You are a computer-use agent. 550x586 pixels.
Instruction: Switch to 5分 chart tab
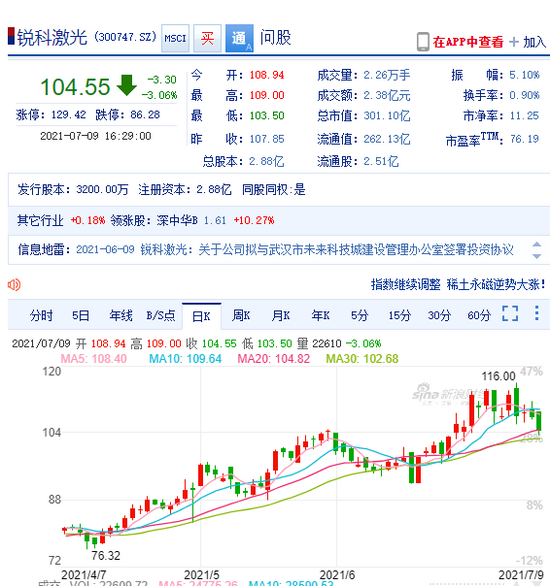[359, 315]
